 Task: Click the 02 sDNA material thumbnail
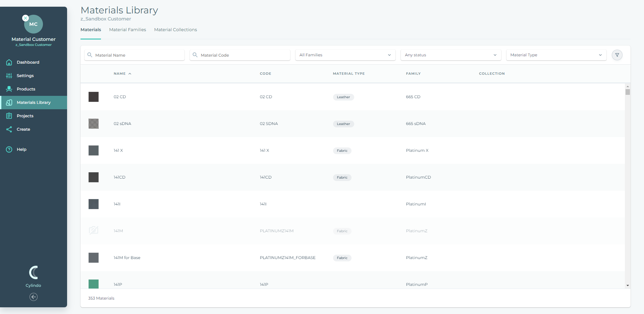[94, 124]
